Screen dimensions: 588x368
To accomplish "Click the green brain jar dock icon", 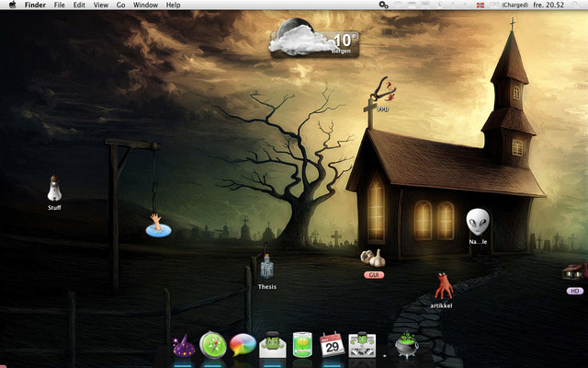I will 302,345.
